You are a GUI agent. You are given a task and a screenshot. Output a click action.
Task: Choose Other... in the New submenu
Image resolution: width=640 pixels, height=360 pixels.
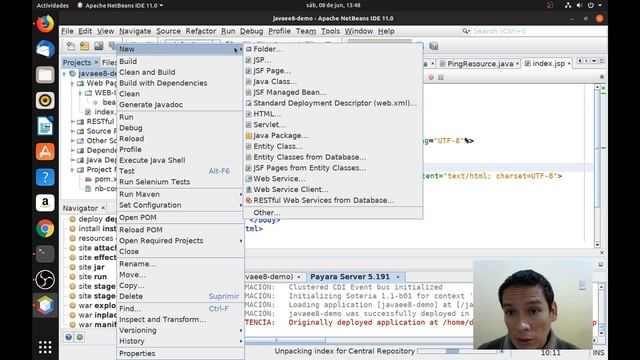pos(333,213)
